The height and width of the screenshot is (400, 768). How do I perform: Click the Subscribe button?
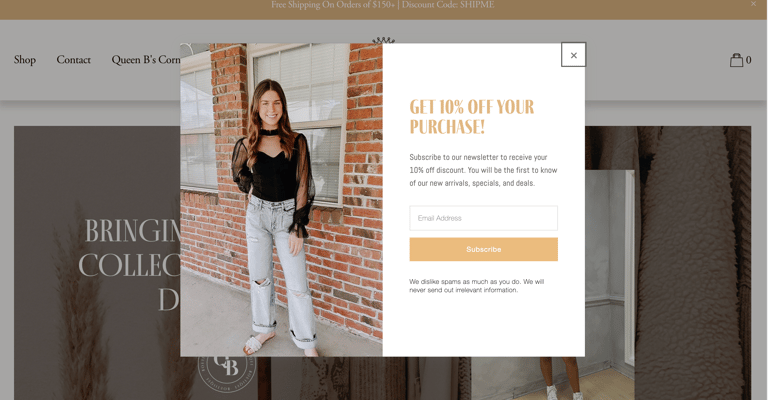pos(483,249)
